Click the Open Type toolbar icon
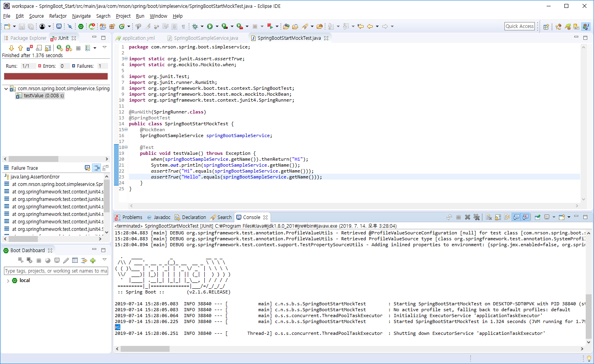Viewport: 594px width, 364px height. pos(286,26)
